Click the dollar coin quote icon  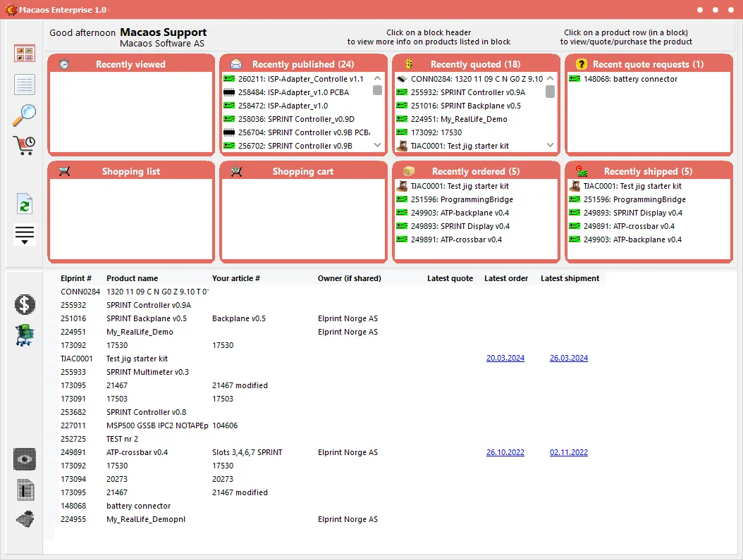click(x=25, y=304)
